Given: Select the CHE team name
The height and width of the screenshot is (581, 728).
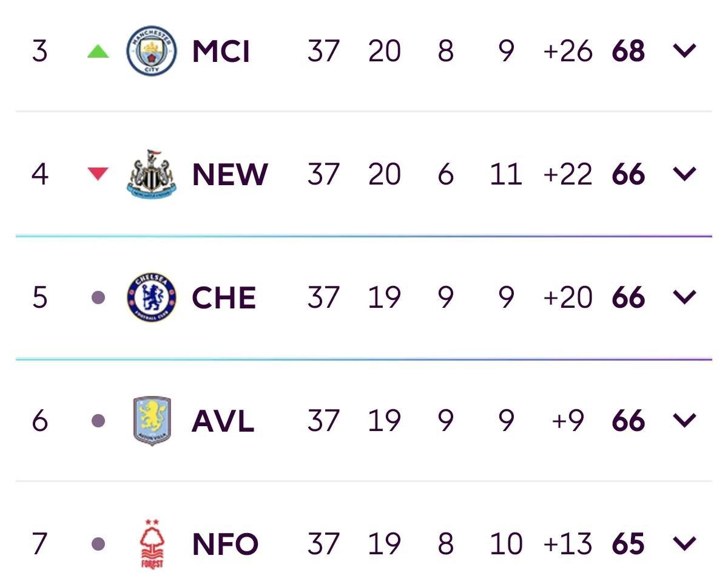Looking at the screenshot, I should coord(224,298).
